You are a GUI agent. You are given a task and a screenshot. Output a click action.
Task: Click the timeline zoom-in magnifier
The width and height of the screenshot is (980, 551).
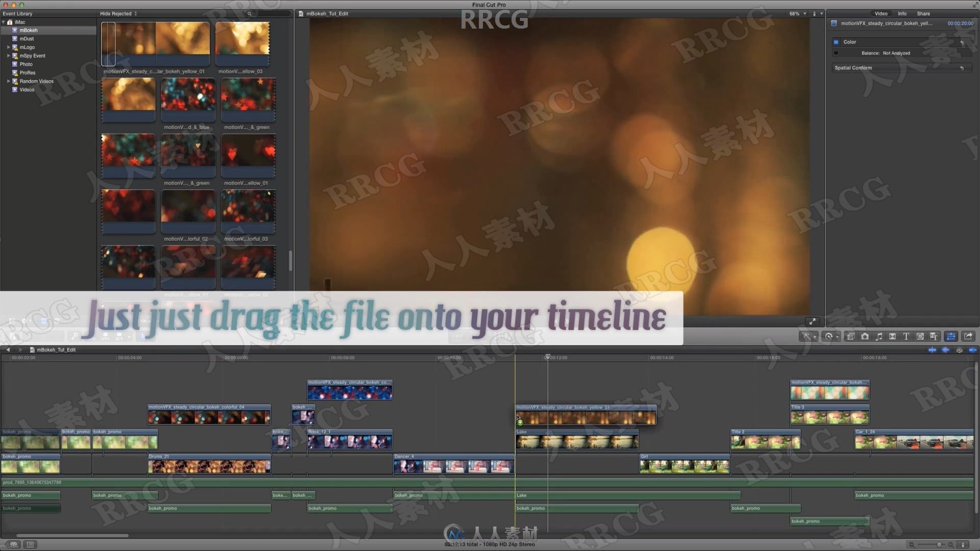pos(951,544)
